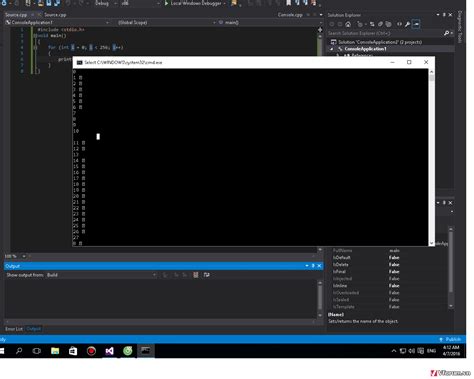Image resolution: width=474 pixels, height=379 pixels.
Task: Toggle Show All Files in Solution Explorer
Action: pos(388,24)
